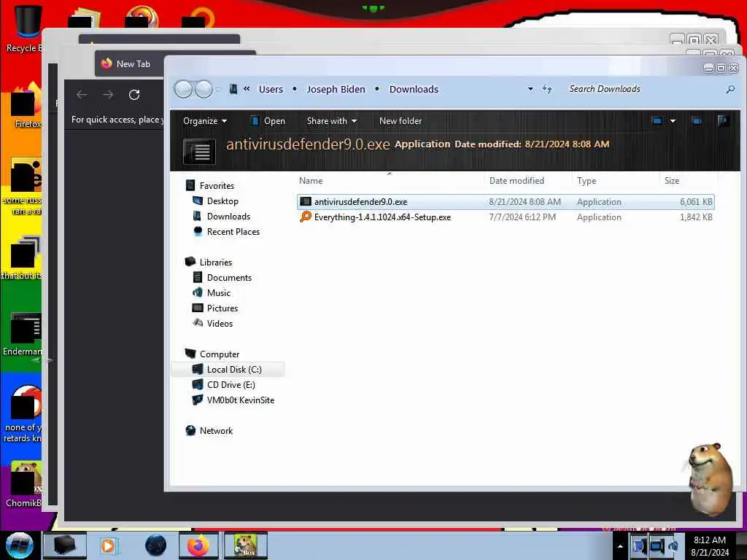Click New folder in the toolbar
This screenshot has width=747, height=560.
[x=400, y=121]
